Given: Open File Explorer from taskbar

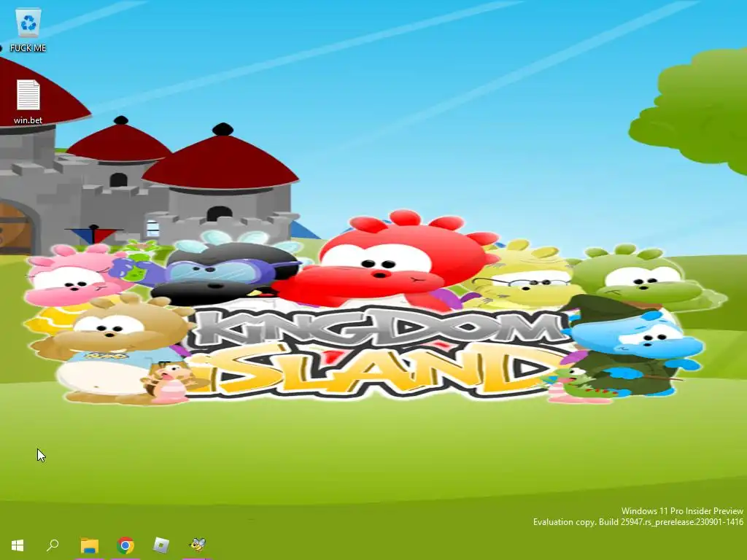Looking at the screenshot, I should 89,545.
